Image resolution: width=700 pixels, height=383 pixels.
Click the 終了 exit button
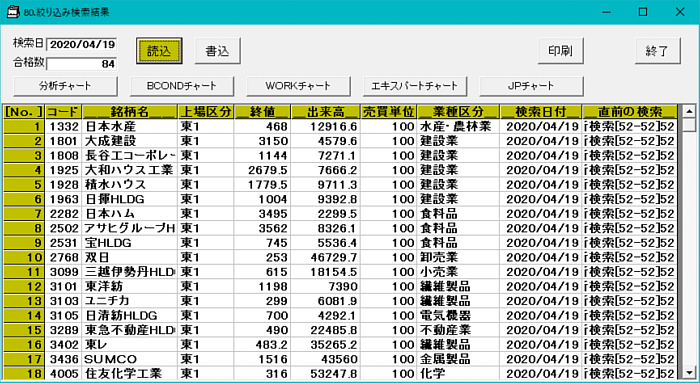(x=658, y=51)
